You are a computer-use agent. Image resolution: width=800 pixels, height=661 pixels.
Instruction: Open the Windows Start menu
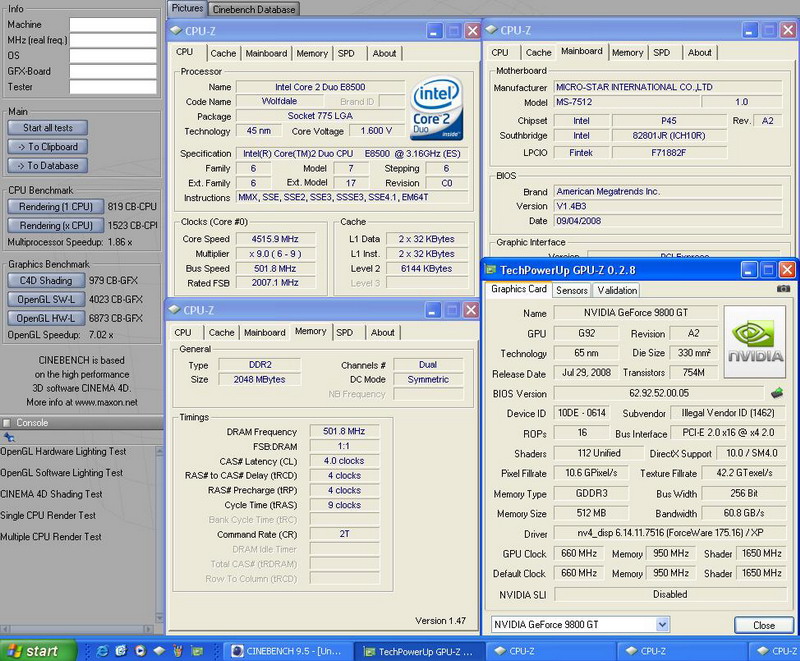tap(35, 651)
